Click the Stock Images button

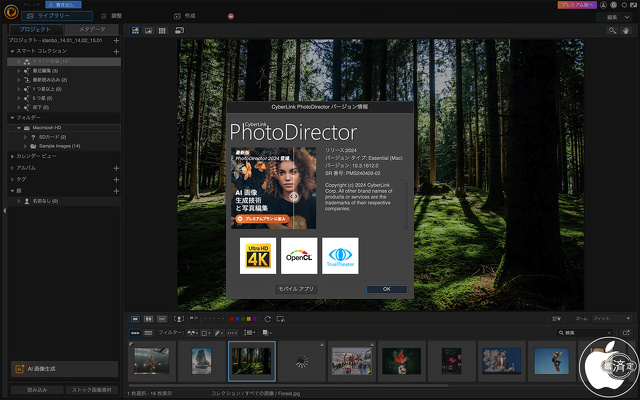(92, 390)
